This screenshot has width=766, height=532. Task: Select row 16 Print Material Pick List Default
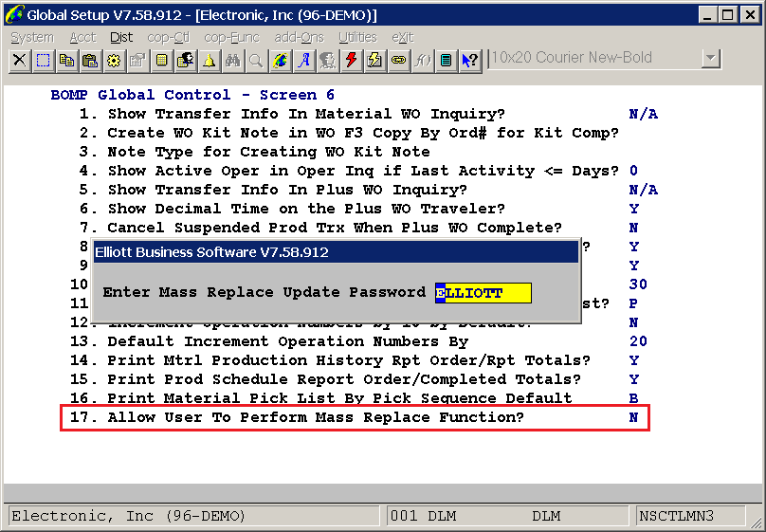355,398
